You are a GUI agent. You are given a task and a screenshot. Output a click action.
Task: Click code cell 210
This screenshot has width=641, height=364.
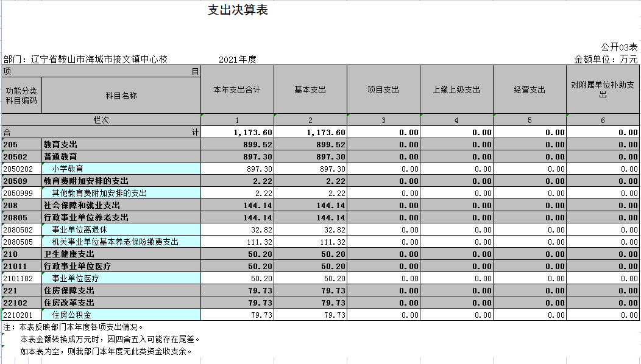(21, 254)
